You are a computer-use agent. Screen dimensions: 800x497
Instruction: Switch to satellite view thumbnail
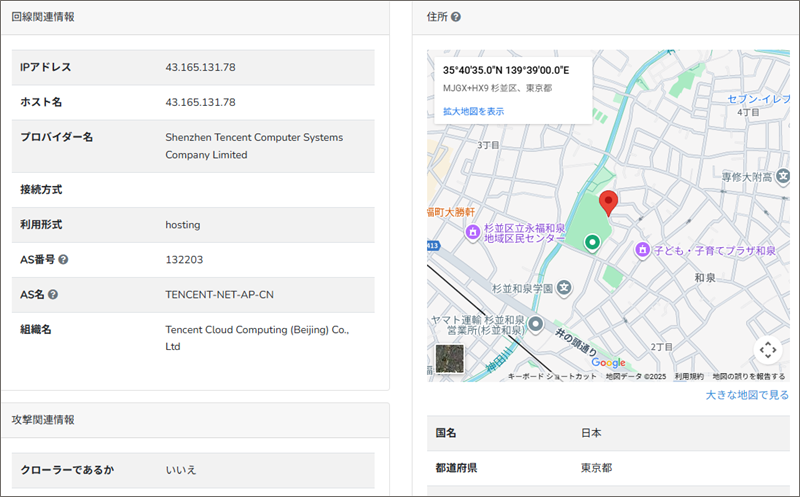(x=450, y=358)
